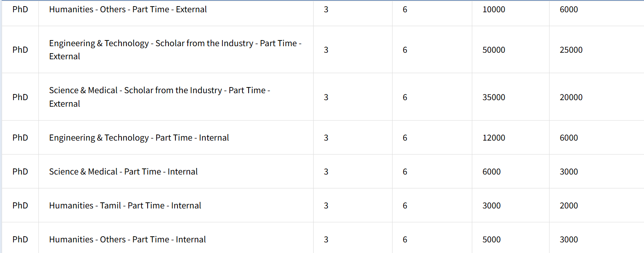The width and height of the screenshot is (644, 253).
Task: Click the 2000 fee value
Action: coord(568,206)
